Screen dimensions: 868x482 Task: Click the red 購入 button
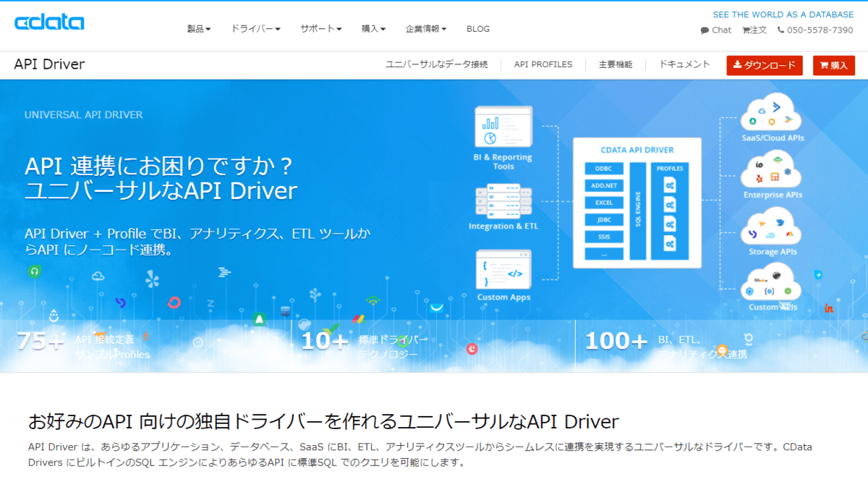(x=834, y=65)
